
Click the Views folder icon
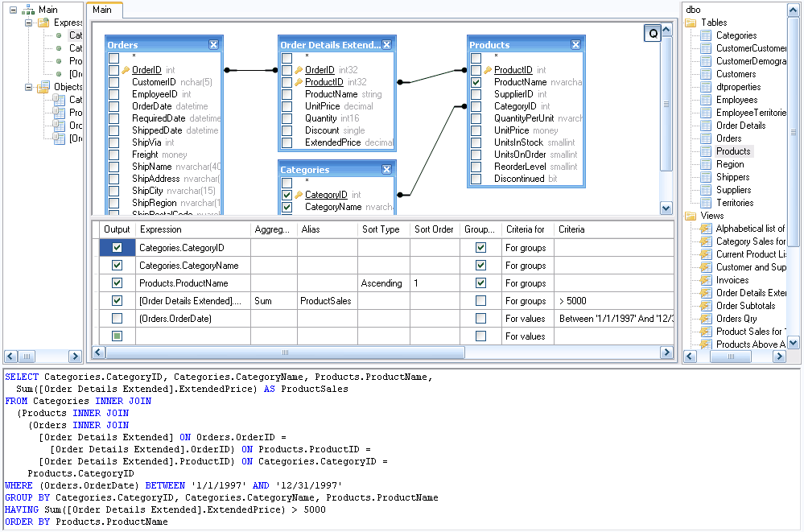tap(691, 216)
